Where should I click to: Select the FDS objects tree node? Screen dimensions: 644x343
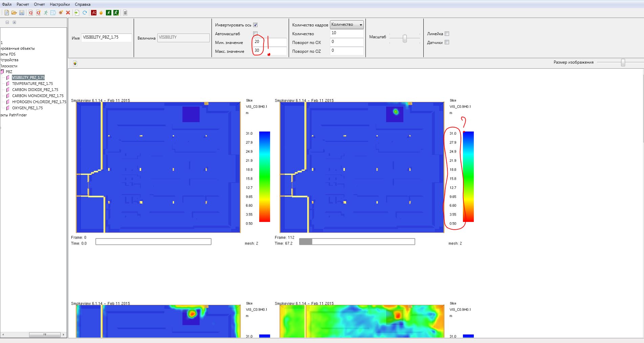8,54
